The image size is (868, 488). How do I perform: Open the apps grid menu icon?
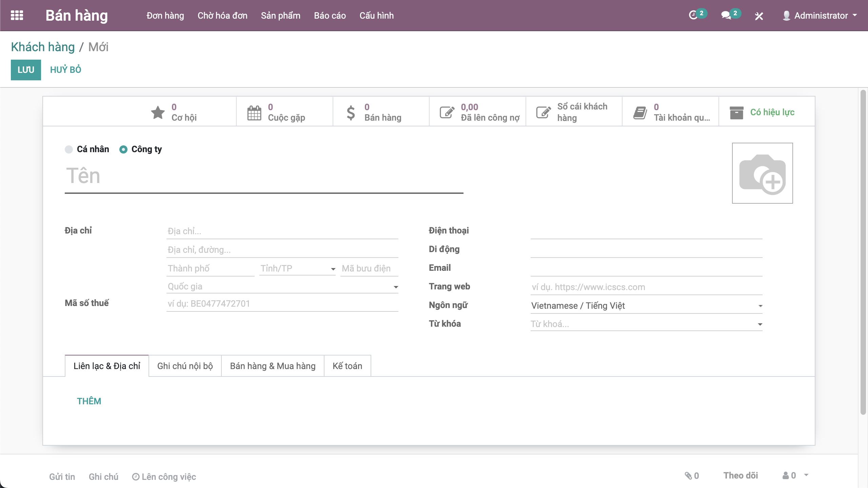[17, 16]
